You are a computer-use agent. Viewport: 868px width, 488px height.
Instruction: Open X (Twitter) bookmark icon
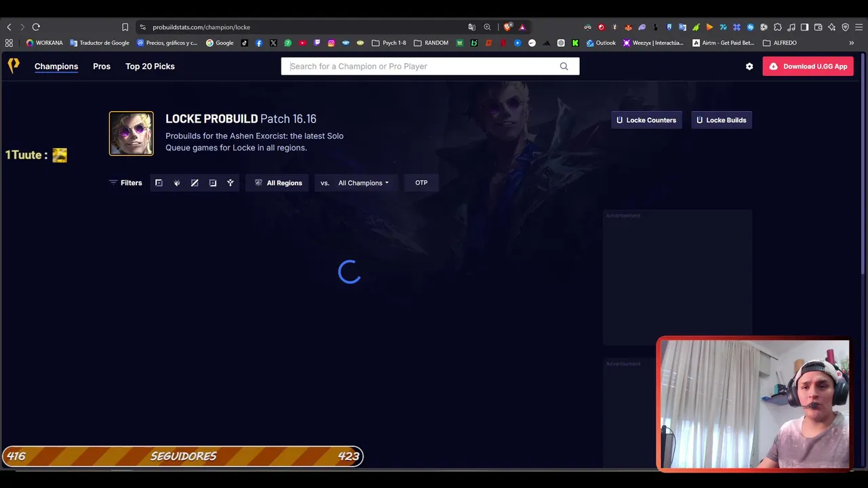tap(273, 43)
